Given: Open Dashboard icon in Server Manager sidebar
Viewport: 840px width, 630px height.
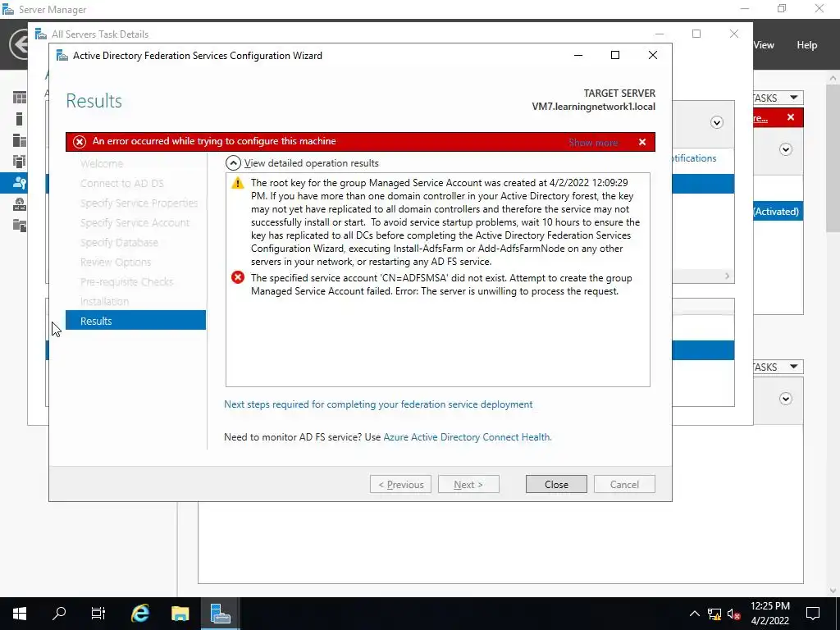Looking at the screenshot, I should 20,98.
